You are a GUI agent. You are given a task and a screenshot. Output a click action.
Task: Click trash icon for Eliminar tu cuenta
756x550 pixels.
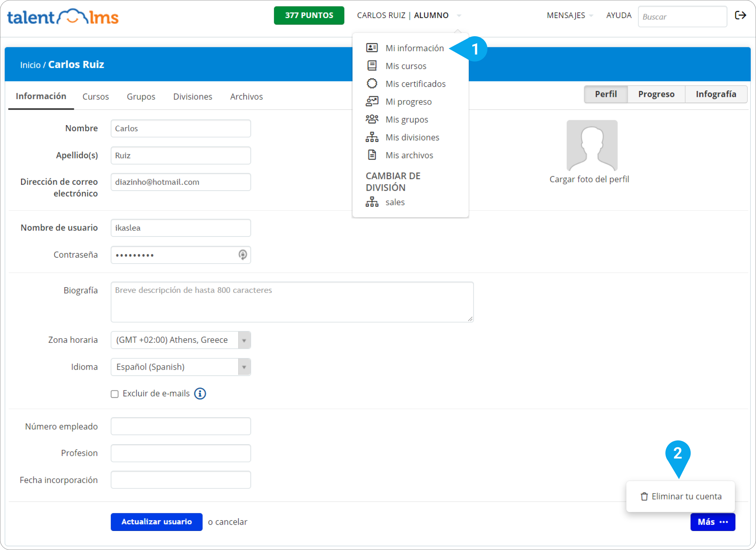click(644, 496)
